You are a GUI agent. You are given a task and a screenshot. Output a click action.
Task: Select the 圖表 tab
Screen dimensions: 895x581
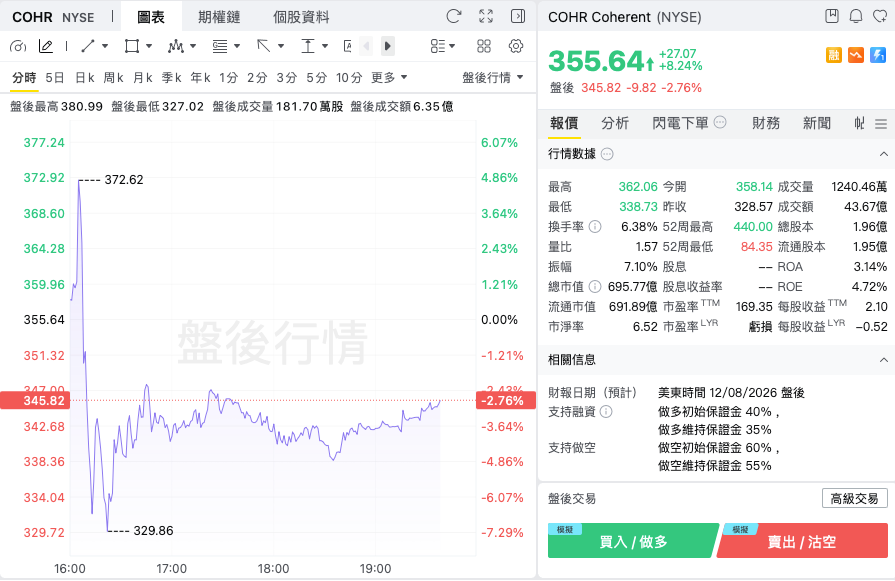tap(151, 17)
